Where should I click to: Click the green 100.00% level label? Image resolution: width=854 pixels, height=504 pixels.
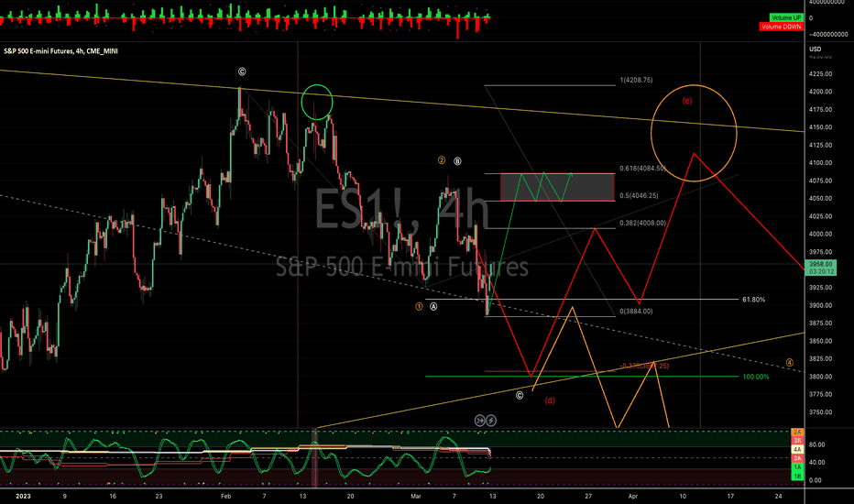click(756, 377)
